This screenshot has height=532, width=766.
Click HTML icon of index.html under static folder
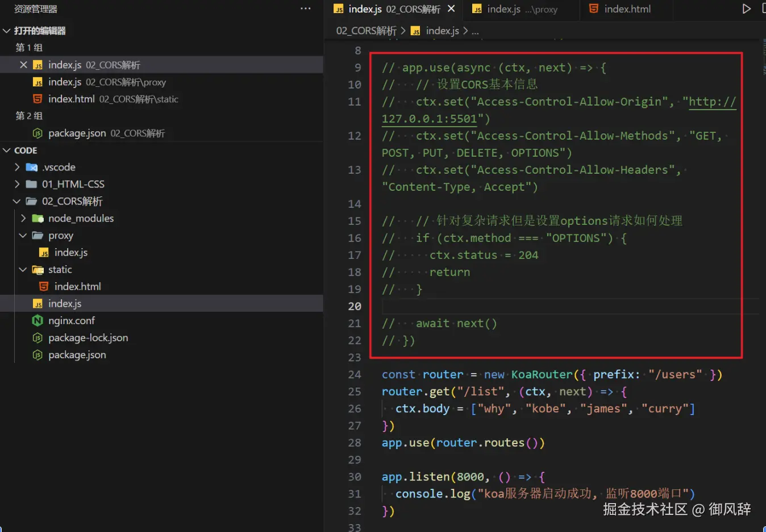click(44, 287)
